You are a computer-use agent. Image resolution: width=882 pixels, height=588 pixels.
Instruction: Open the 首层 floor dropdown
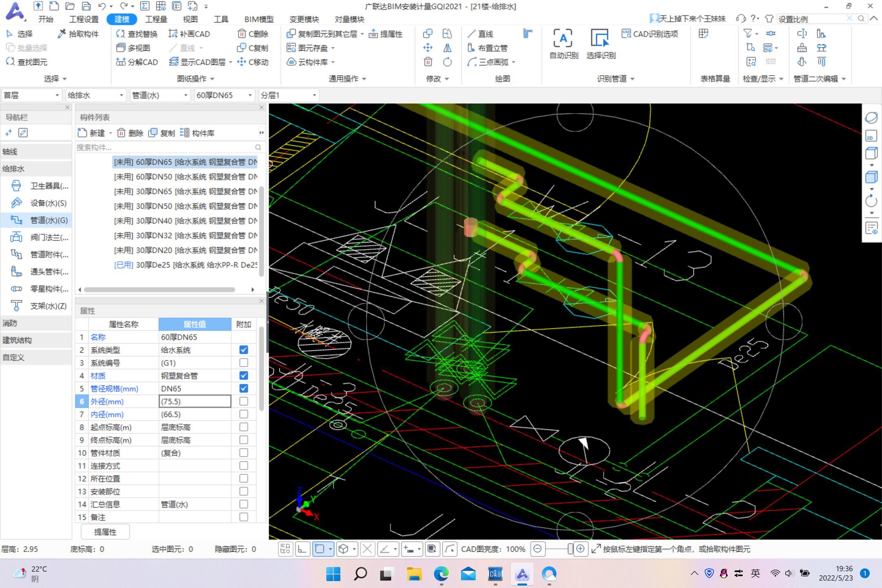click(31, 95)
